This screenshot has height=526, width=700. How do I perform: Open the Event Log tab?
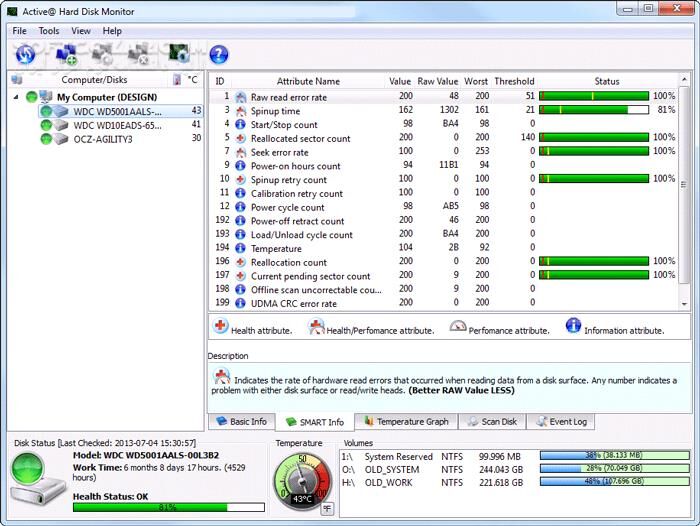coord(561,422)
